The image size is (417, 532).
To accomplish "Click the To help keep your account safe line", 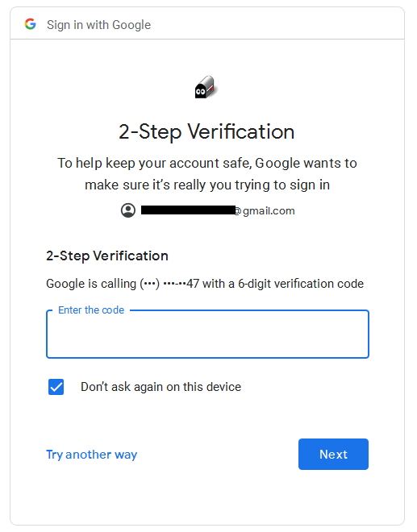I will click(x=207, y=163).
